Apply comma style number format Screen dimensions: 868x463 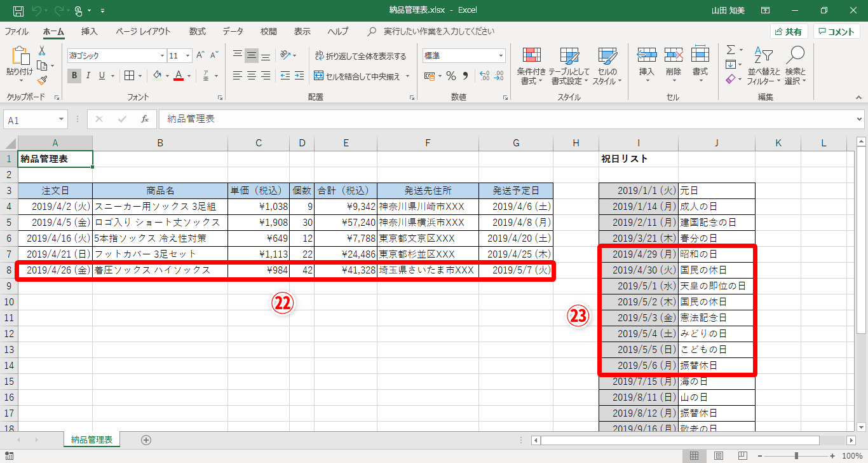click(465, 76)
